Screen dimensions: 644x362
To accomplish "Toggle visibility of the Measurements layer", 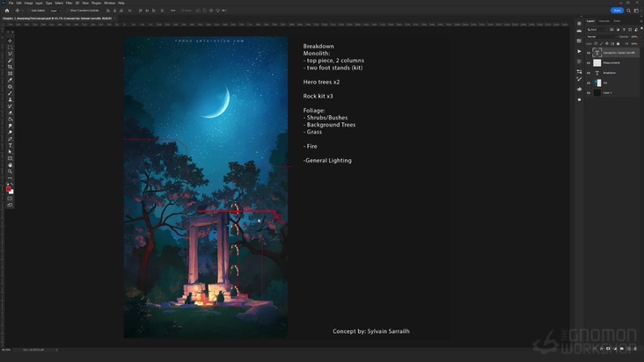I will pos(589,62).
